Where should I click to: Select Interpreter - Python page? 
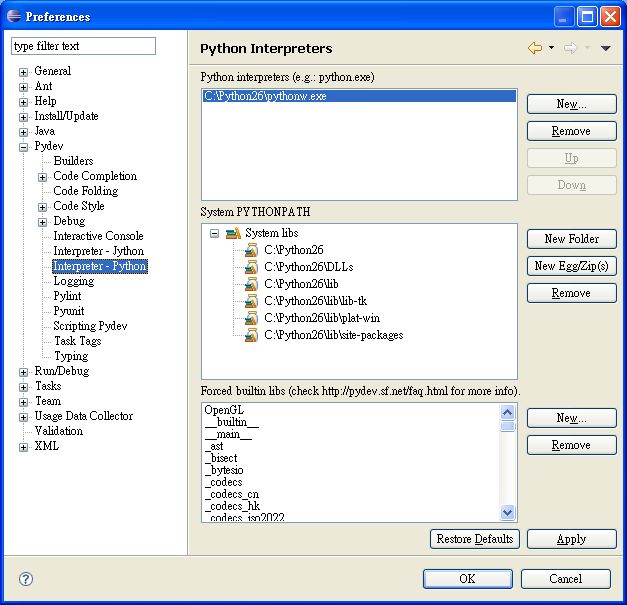[100, 266]
